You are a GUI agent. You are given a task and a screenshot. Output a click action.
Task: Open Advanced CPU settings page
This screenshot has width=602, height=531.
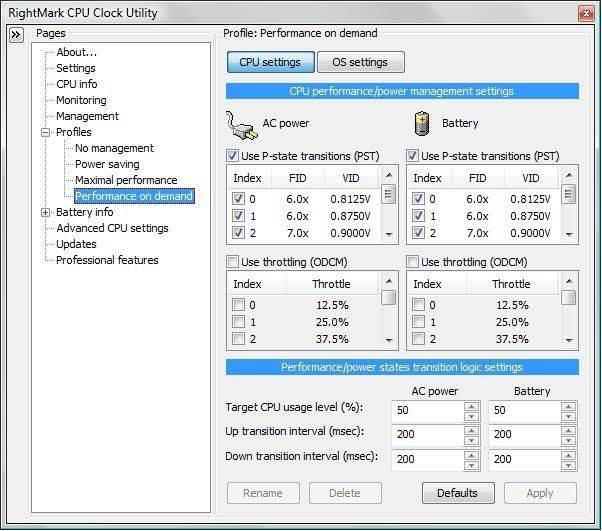click(x=112, y=228)
